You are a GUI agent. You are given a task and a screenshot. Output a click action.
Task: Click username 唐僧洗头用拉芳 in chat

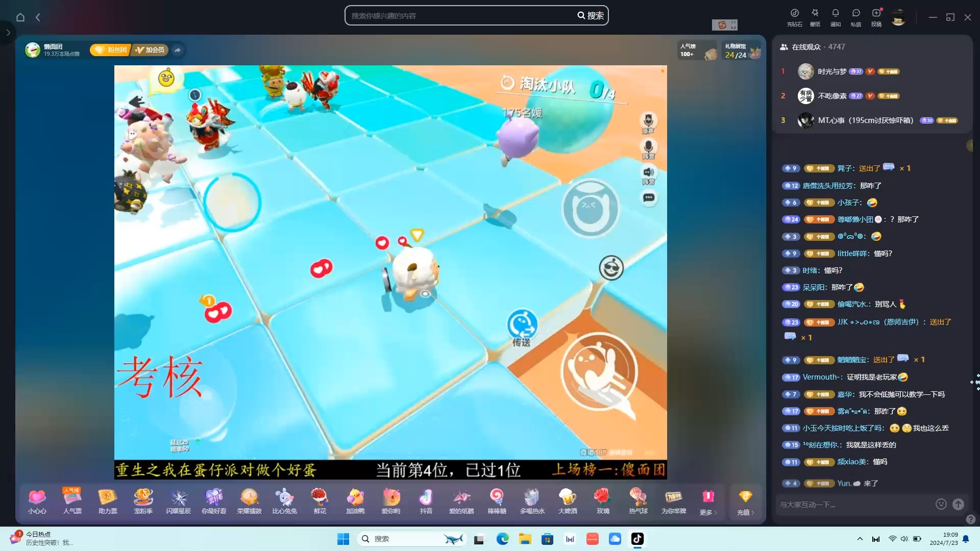tap(829, 186)
